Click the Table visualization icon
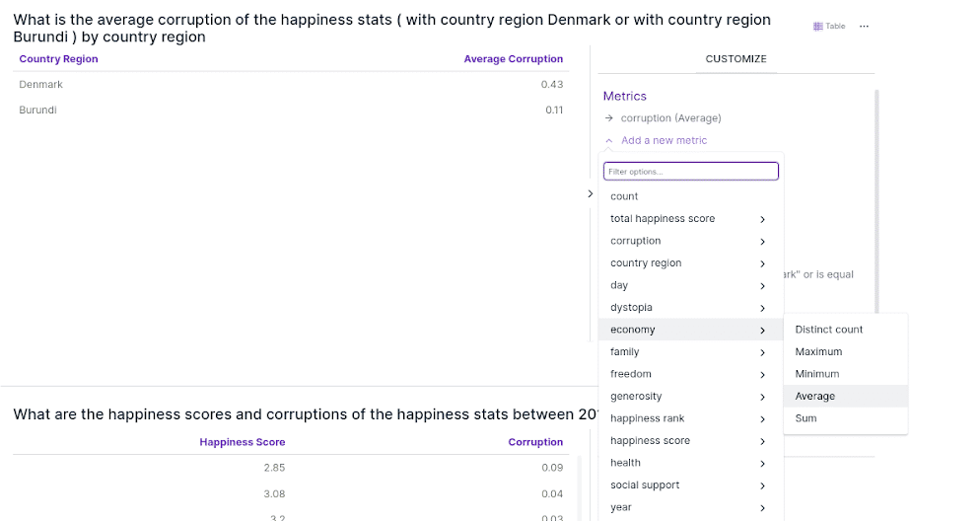Viewport: 980px width, 521px height. tap(818, 27)
